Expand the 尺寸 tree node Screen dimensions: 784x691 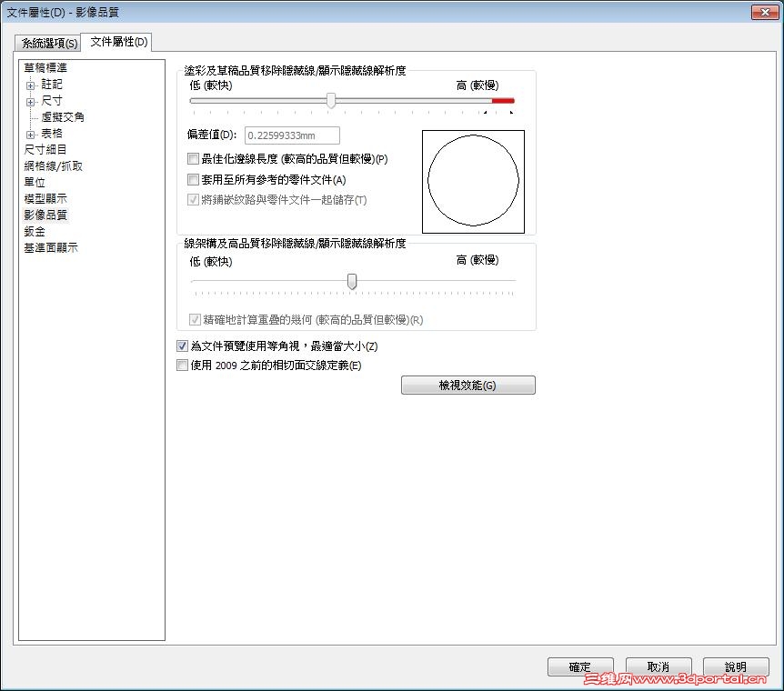(x=31, y=102)
